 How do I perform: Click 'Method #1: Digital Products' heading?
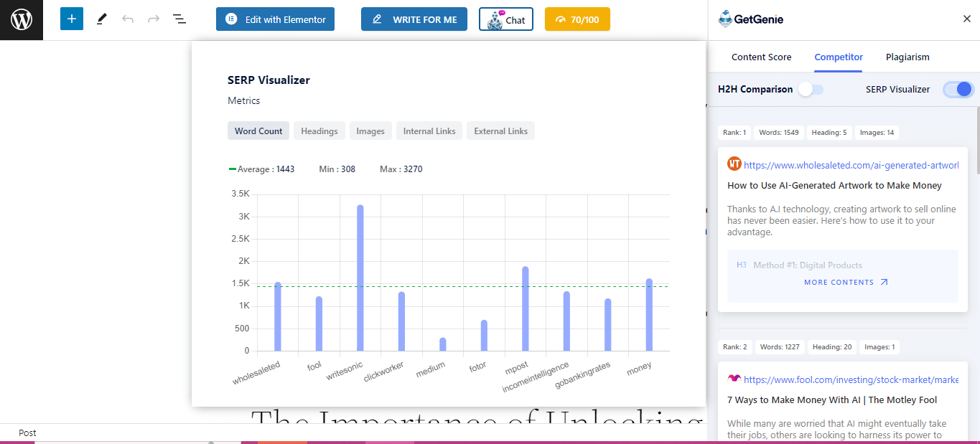pos(808,265)
